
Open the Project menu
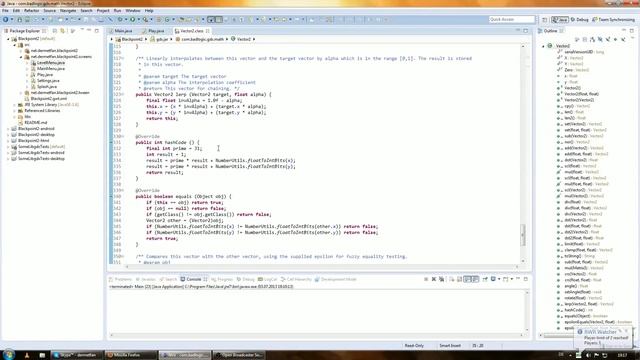point(103,11)
